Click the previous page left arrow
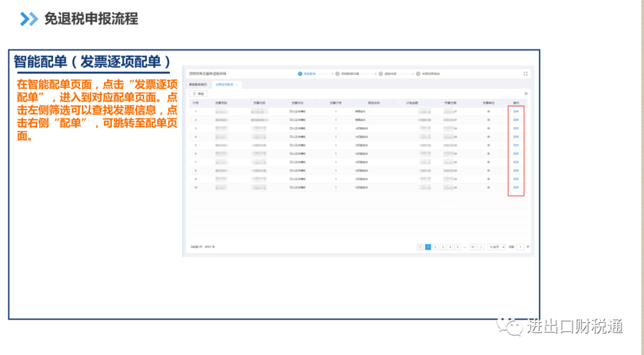 420,247
